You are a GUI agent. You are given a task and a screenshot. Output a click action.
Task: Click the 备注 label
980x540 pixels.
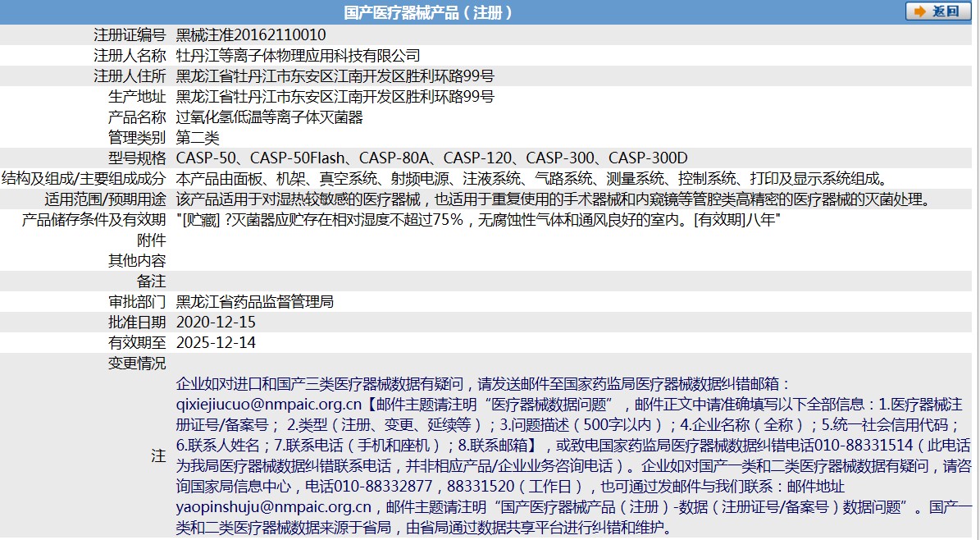151,281
